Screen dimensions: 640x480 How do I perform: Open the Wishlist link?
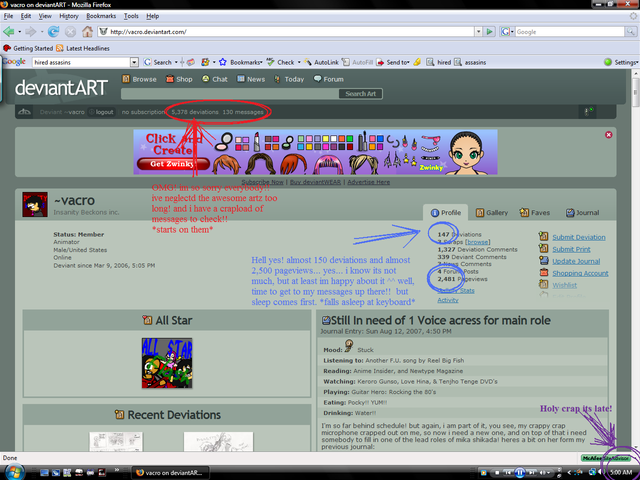pos(564,285)
